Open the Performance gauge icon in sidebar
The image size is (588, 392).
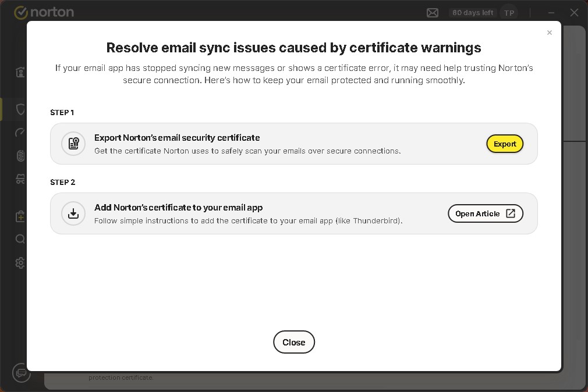coord(20,133)
